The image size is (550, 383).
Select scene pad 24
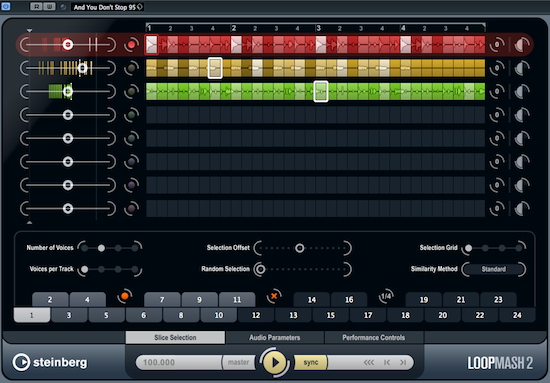pos(517,315)
